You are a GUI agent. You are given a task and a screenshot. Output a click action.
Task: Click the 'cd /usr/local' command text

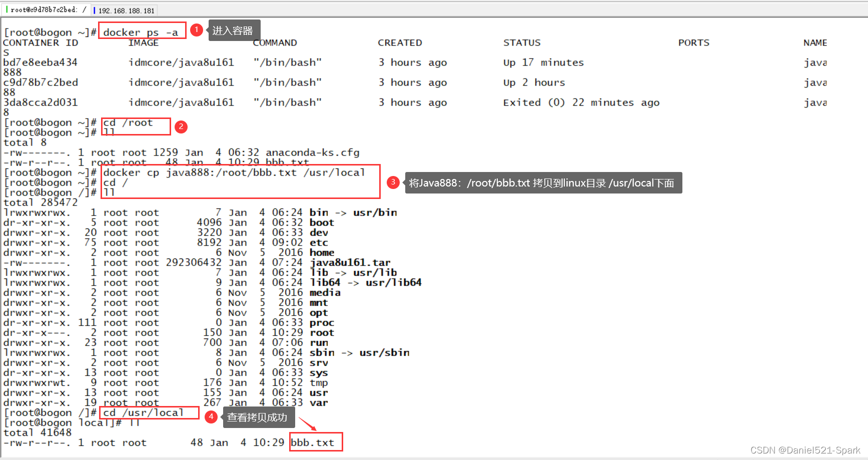pos(144,412)
